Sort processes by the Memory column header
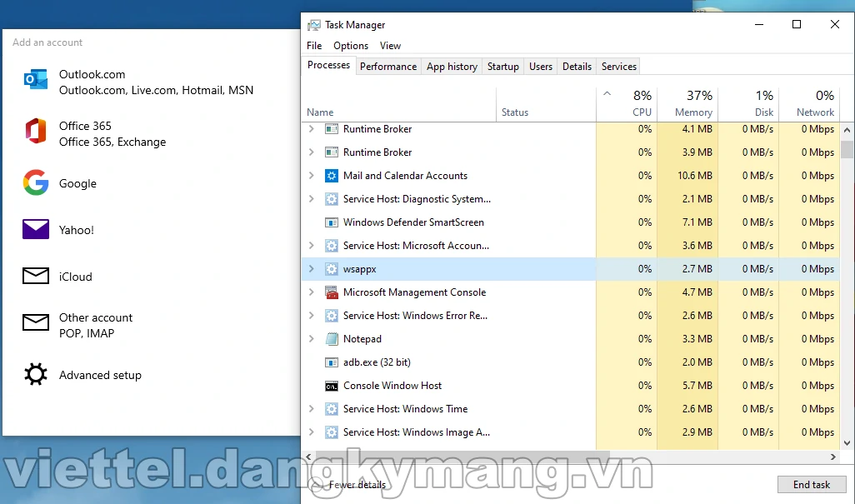Screen dimensions: 855x504 (687, 103)
